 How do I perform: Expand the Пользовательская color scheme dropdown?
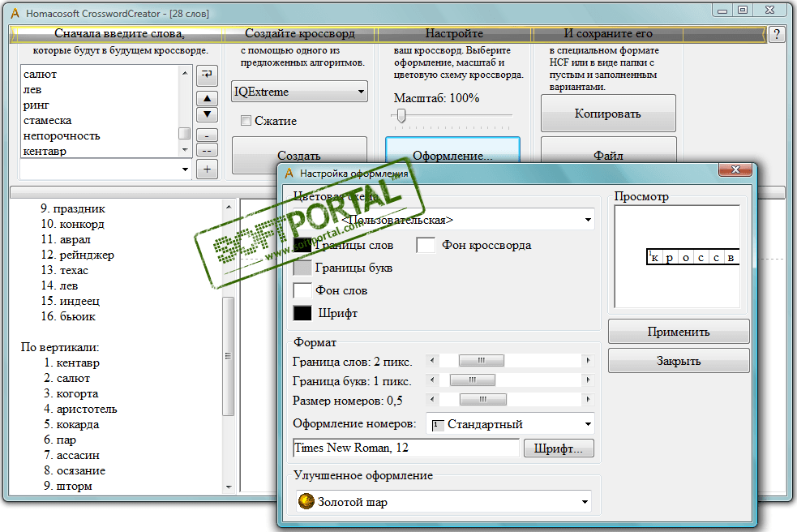click(588, 220)
